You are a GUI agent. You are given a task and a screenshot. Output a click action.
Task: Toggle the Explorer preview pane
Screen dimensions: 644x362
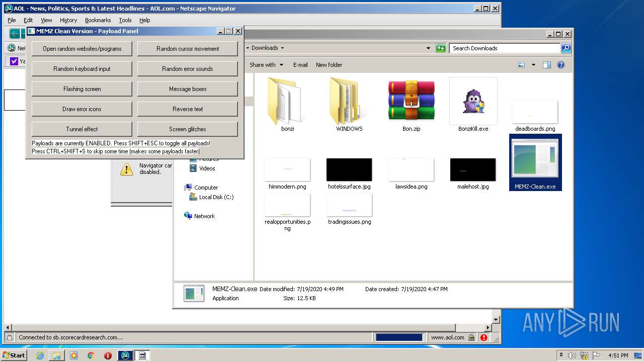(x=547, y=65)
